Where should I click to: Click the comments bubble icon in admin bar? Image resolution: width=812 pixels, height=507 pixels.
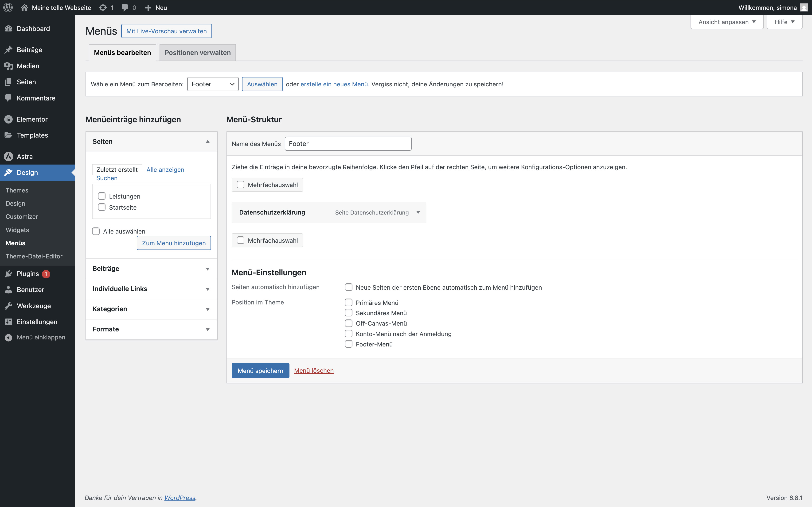point(125,7)
